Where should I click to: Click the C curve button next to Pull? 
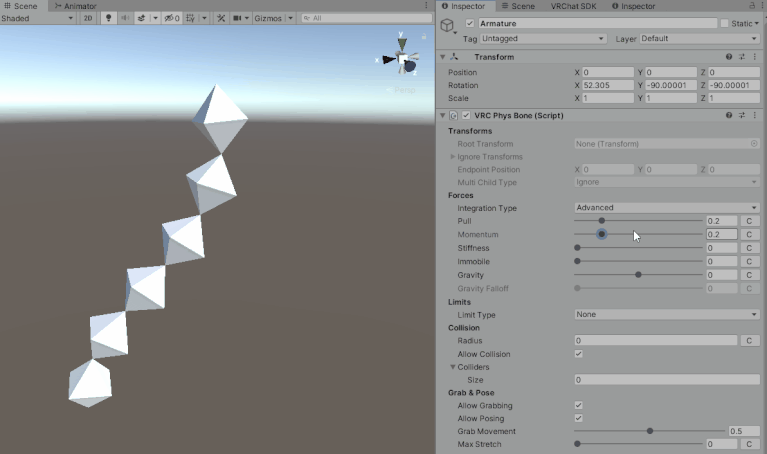tap(750, 221)
